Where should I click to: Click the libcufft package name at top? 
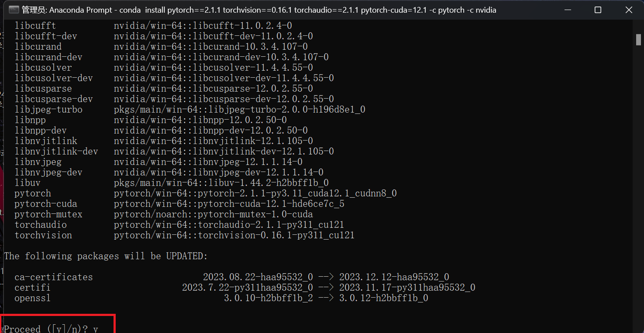[35, 26]
